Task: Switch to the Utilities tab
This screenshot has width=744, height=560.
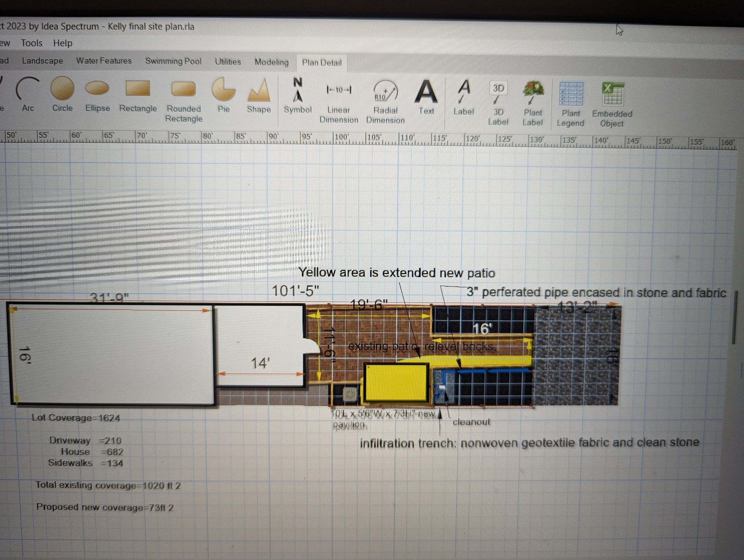Action: pyautogui.click(x=228, y=62)
